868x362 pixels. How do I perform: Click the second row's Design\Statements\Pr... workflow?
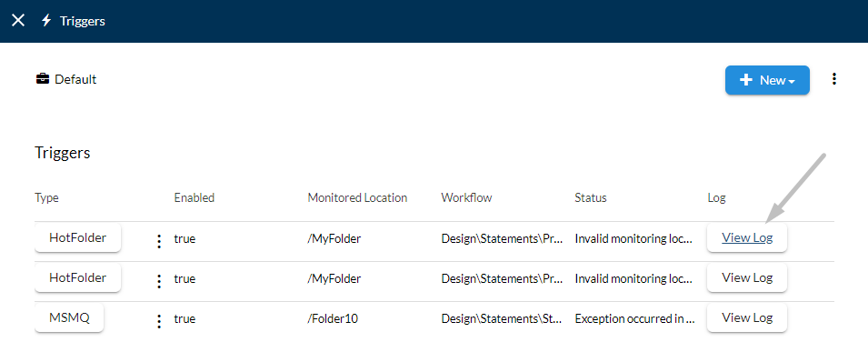point(502,279)
